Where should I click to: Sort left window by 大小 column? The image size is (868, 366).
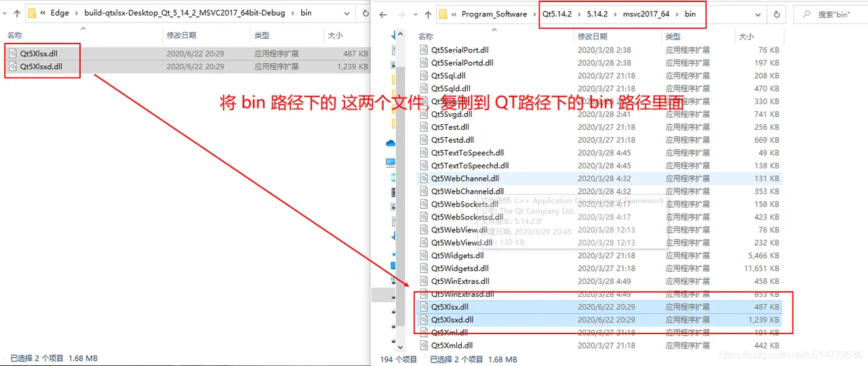tap(335, 35)
